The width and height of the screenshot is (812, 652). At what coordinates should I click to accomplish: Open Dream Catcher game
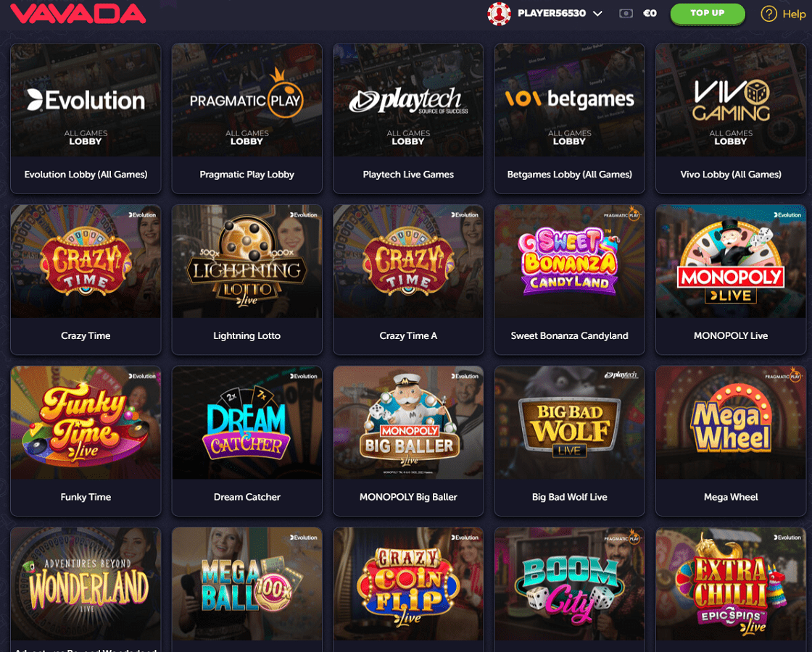[x=247, y=441]
